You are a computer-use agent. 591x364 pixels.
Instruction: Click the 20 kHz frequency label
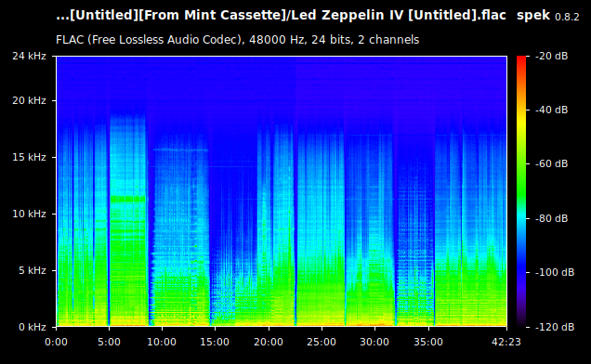tap(29, 100)
